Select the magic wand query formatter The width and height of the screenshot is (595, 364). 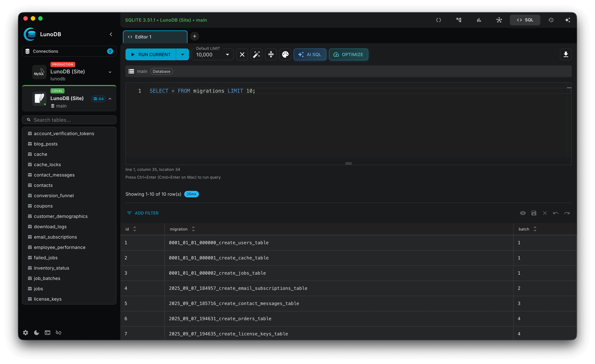point(256,54)
